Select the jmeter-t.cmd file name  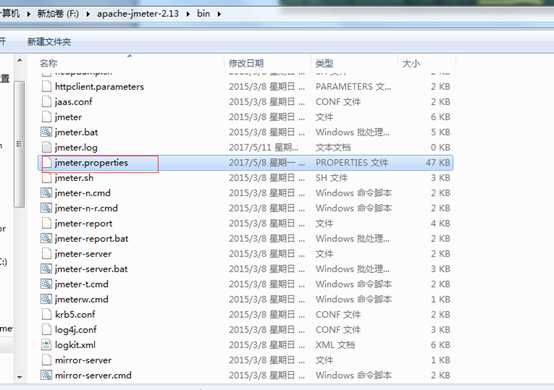pos(82,284)
